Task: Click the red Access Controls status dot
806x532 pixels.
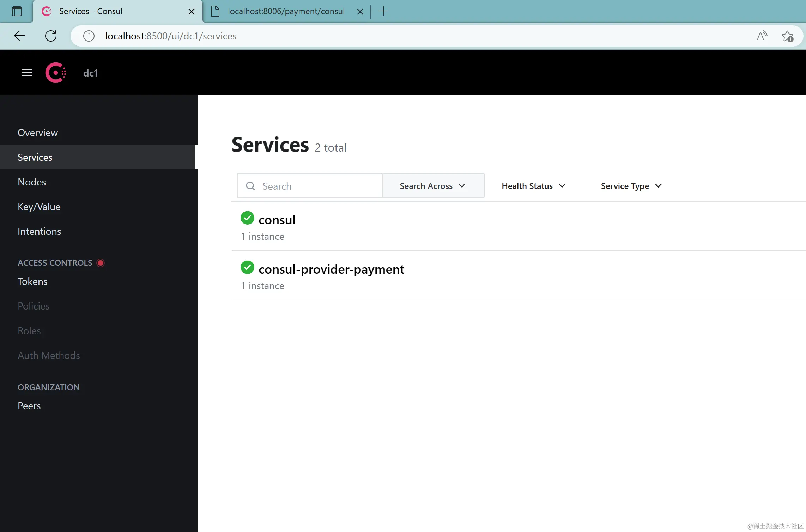Action: [101, 263]
